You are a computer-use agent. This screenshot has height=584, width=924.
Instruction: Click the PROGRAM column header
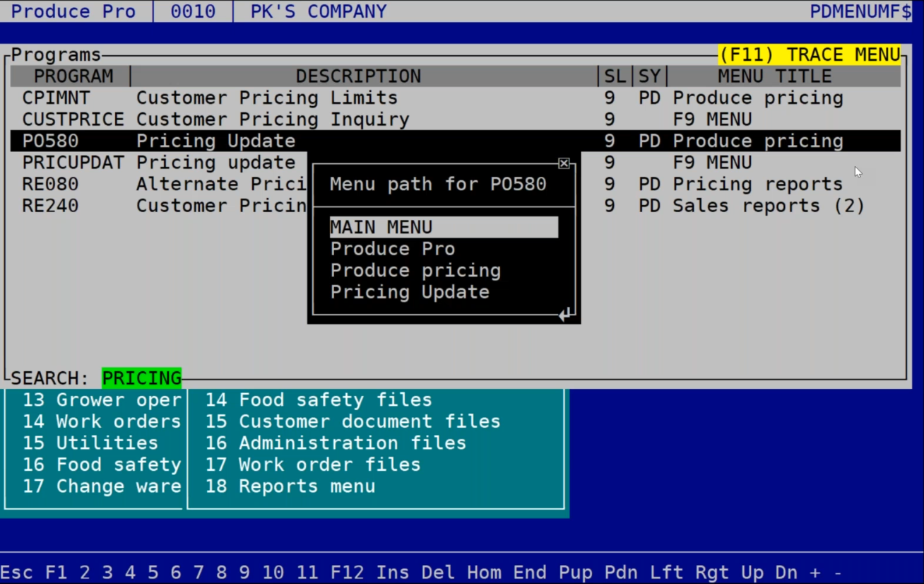[x=73, y=76]
